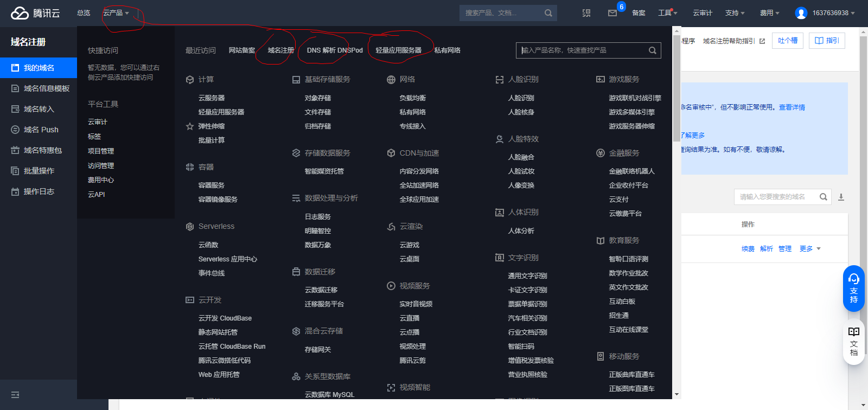Open 备案 in the top navigation

pyautogui.click(x=639, y=13)
